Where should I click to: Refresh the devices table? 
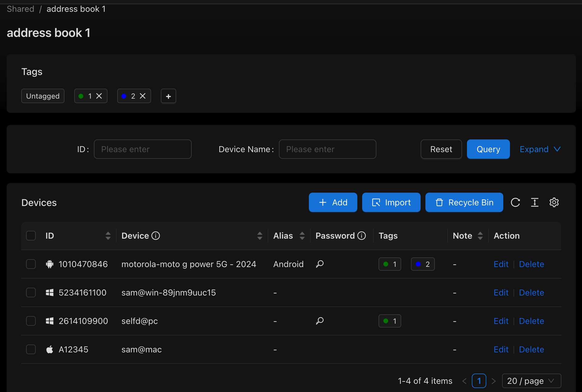(x=515, y=202)
